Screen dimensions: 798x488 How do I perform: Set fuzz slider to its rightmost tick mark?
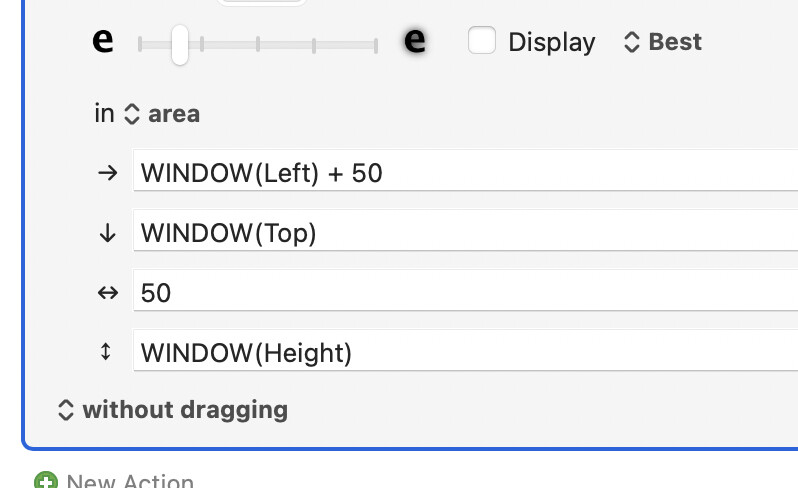coord(376,45)
